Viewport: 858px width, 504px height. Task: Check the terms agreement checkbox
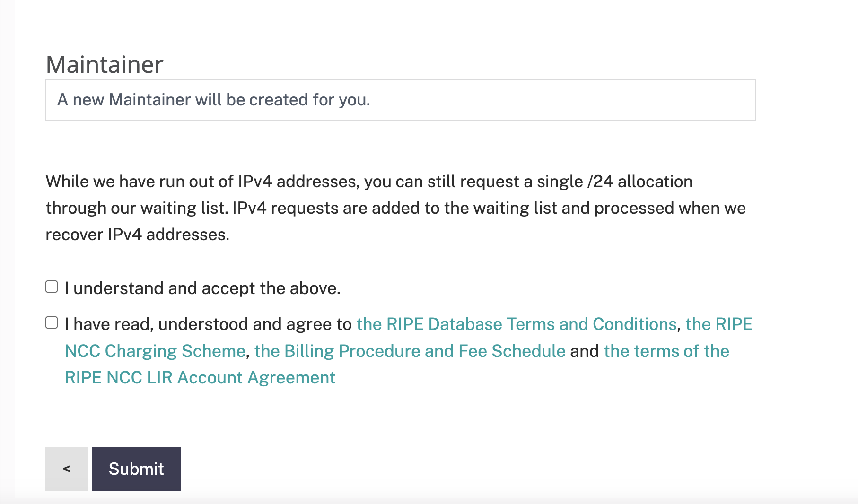click(x=51, y=322)
